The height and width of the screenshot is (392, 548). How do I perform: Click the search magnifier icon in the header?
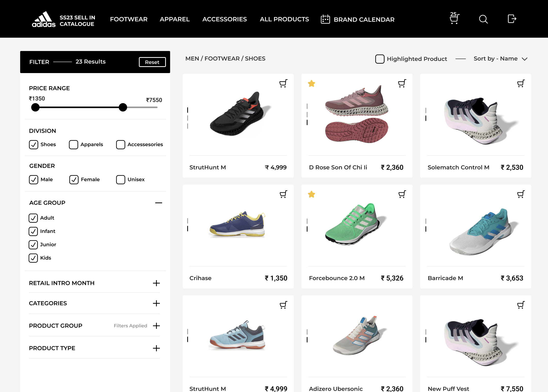tap(483, 19)
